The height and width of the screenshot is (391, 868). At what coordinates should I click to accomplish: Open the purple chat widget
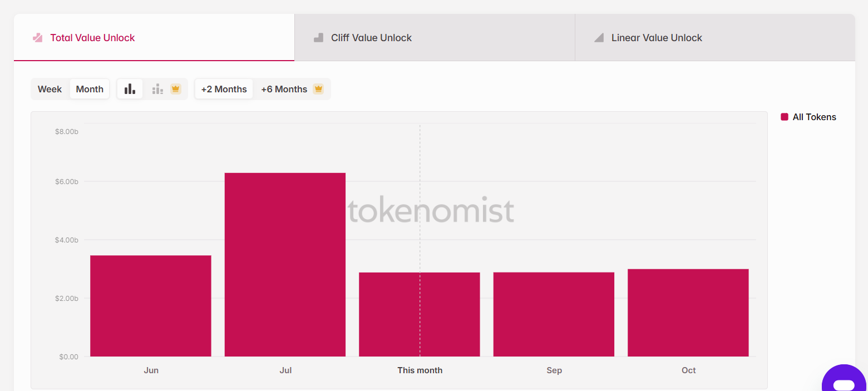(844, 382)
